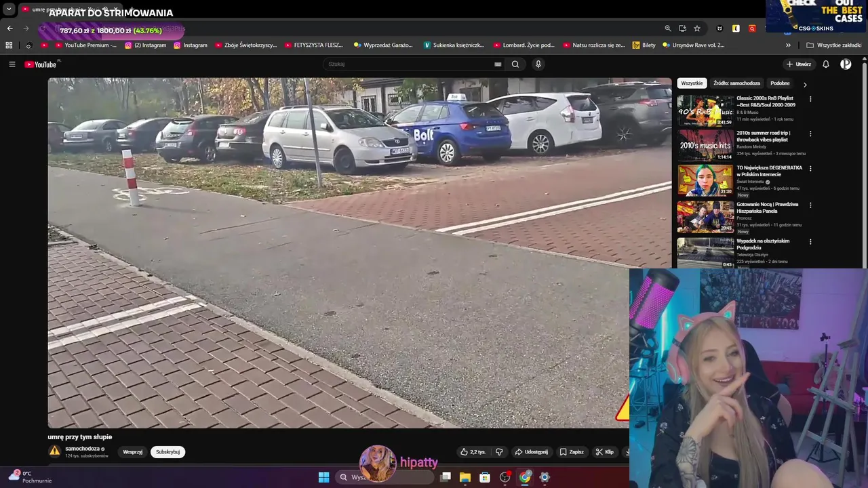The height and width of the screenshot is (488, 868).
Task: Open Wypadek na olsztyńskim Podgrodziu title
Action: [x=763, y=244]
